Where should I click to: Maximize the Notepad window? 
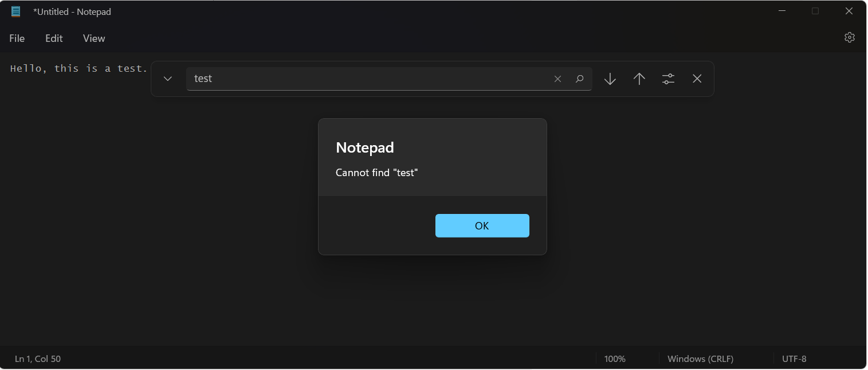click(815, 11)
